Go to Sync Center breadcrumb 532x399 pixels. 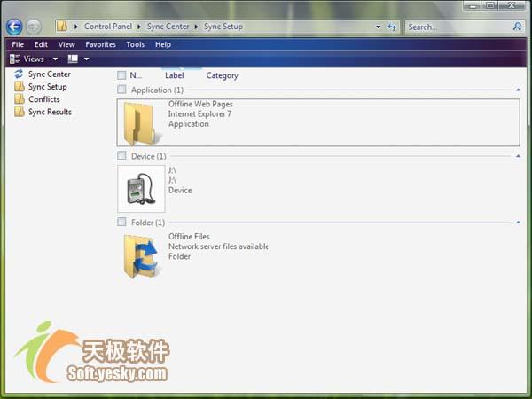tap(168, 27)
